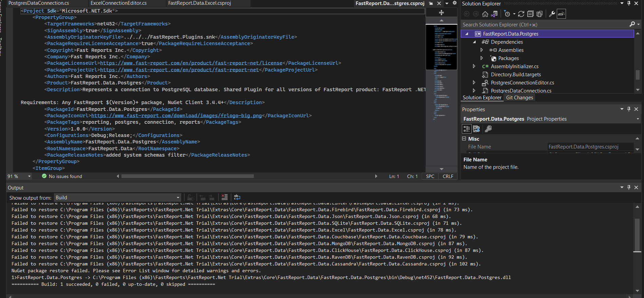Pin the Output panel
Screen dimensions: 644x298
click(629, 187)
